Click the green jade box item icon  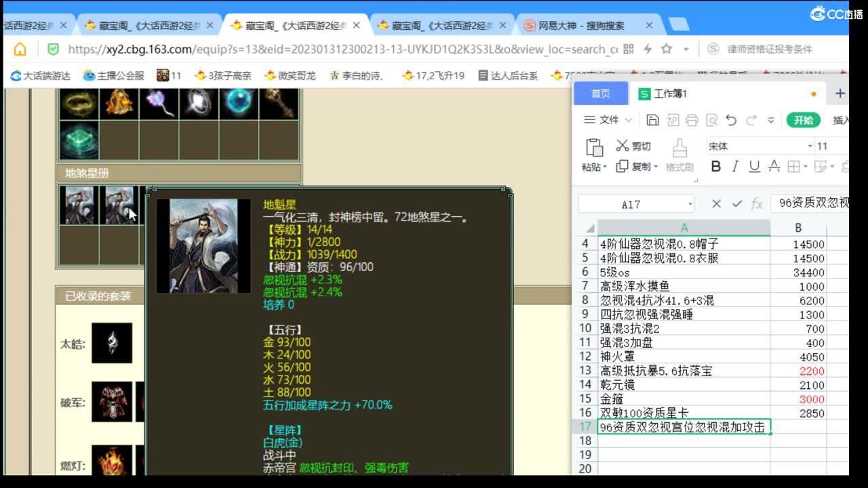click(x=79, y=140)
